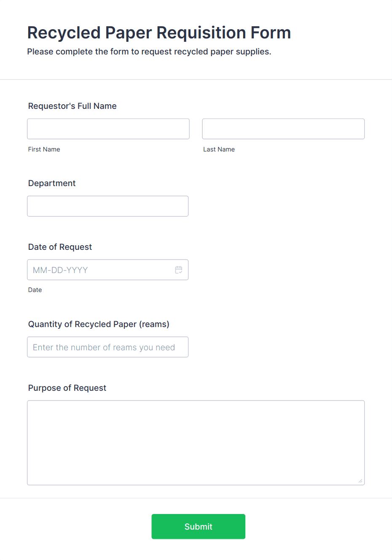Viewport: 392px width, 560px height.
Task: Open the calendar date picker icon
Action: pyautogui.click(x=179, y=270)
